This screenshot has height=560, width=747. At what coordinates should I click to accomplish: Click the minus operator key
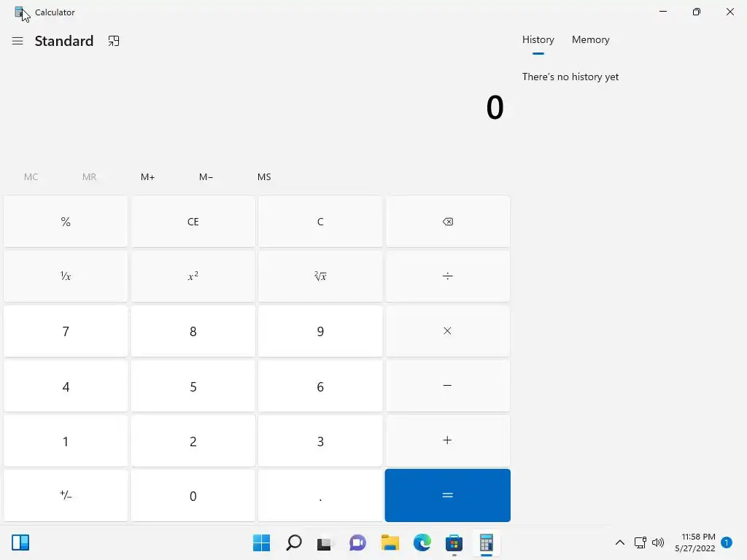point(447,386)
